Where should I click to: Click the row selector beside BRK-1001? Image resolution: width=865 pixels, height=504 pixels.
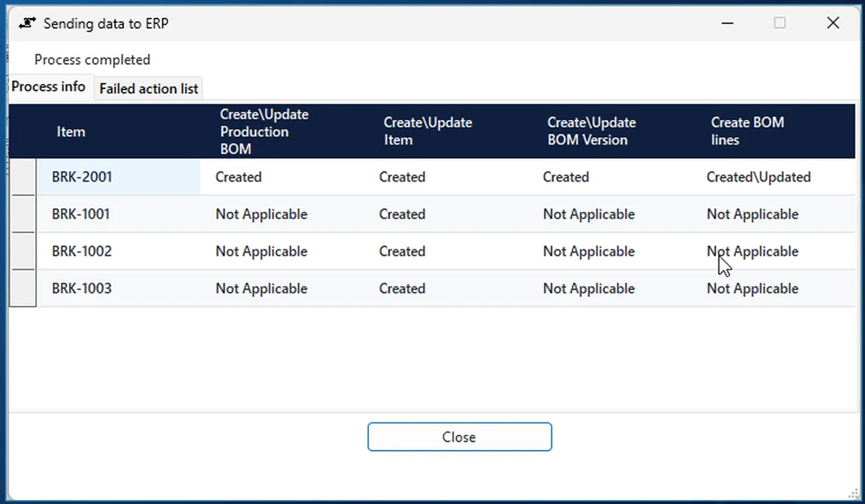tap(23, 214)
